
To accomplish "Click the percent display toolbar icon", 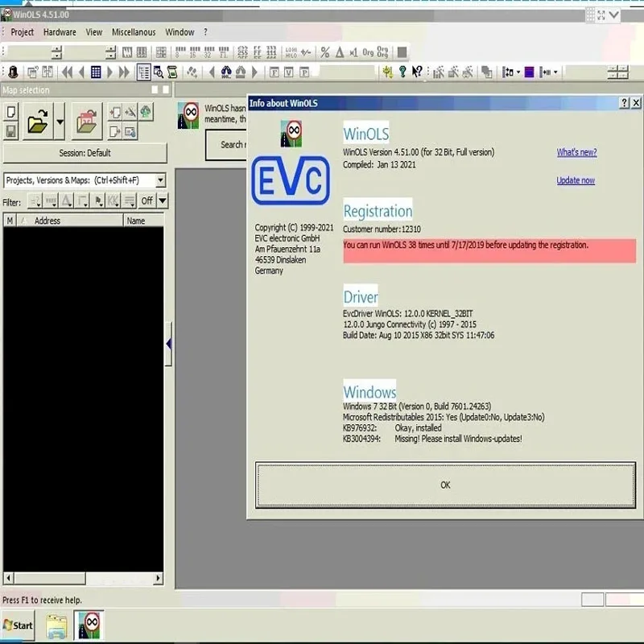I will pyautogui.click(x=325, y=52).
